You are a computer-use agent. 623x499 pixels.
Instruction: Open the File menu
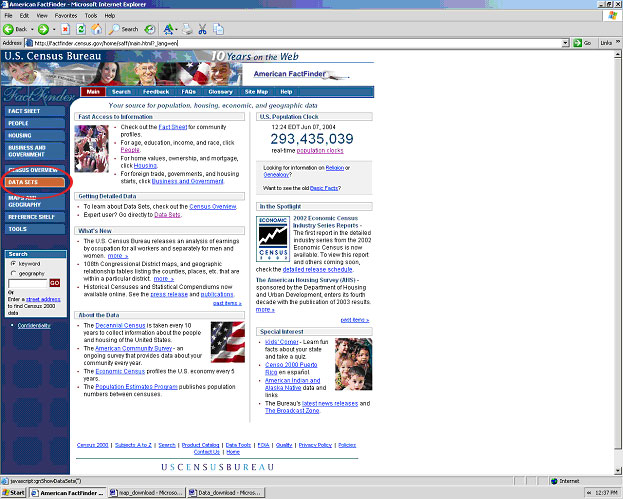tap(8, 15)
